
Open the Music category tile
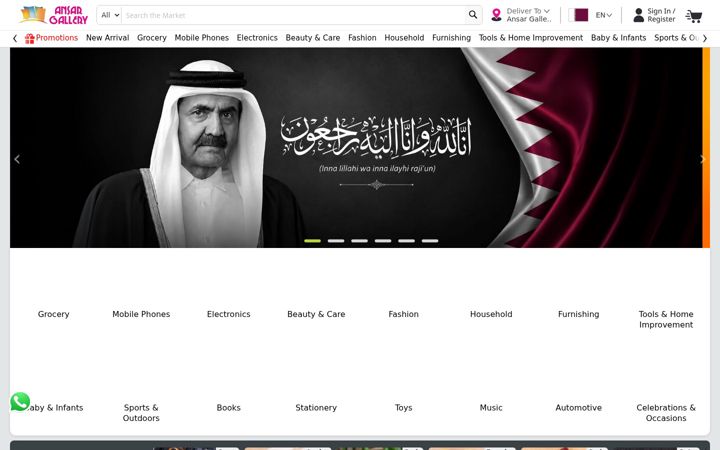click(x=491, y=407)
